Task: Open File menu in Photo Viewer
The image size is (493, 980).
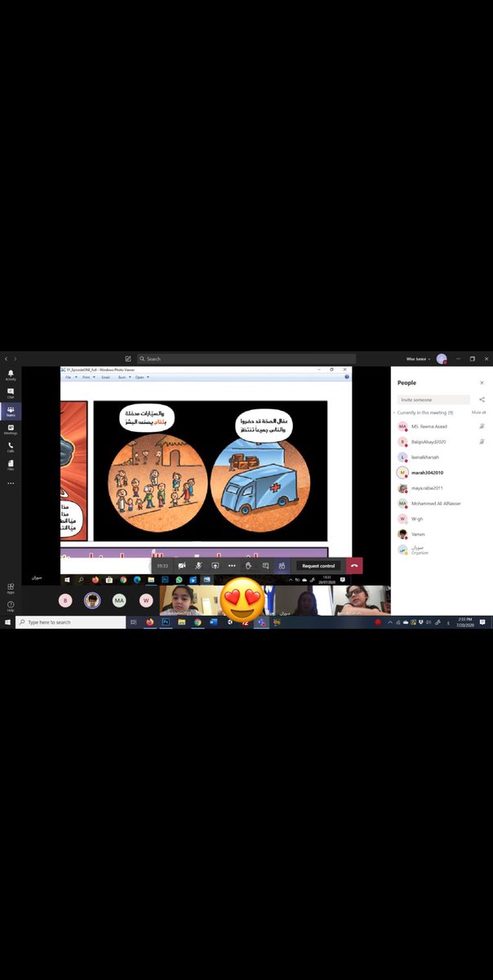Action: (70, 377)
